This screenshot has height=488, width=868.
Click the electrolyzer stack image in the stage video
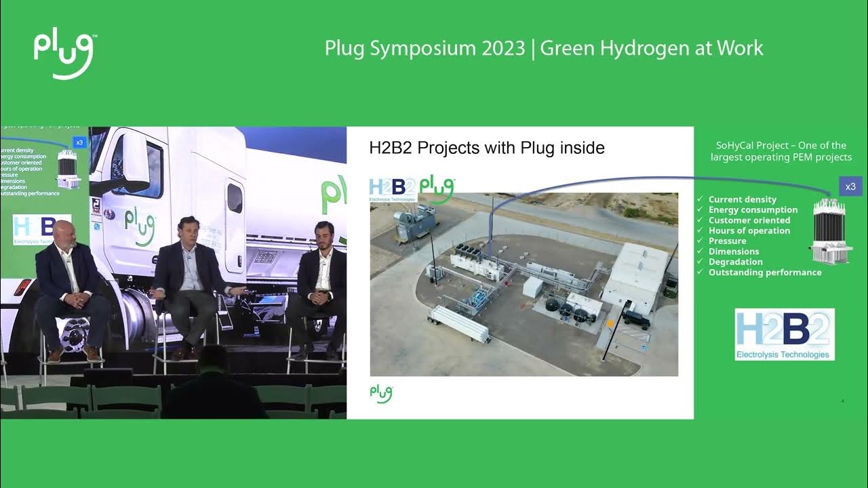coord(68,168)
